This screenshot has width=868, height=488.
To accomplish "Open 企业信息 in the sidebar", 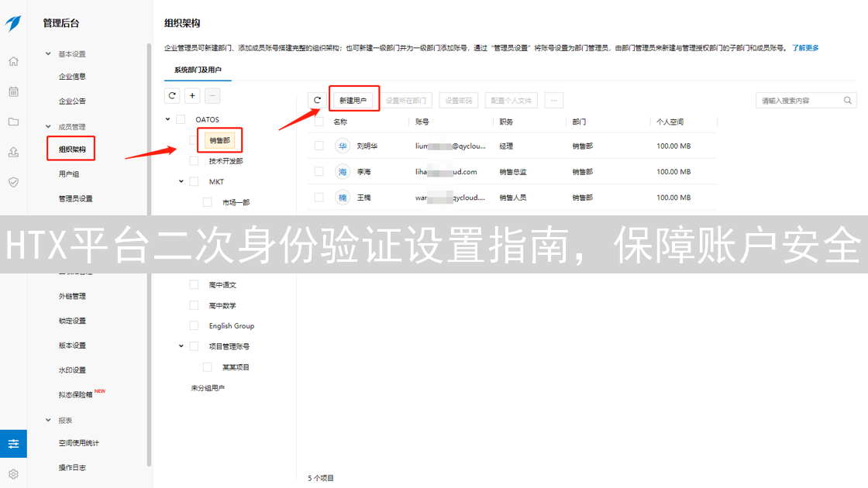I will [73, 77].
